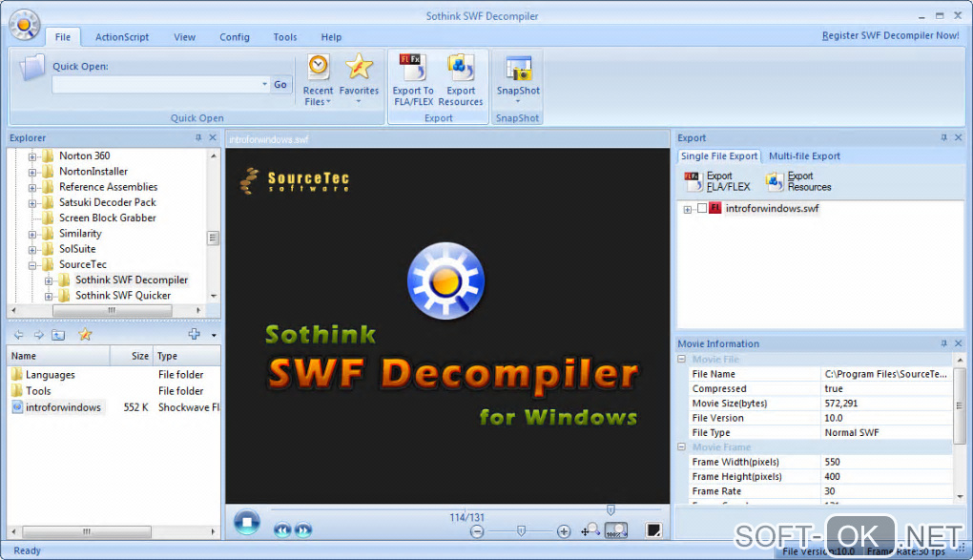Expand introforwindows.swf node in Export tree
The height and width of the screenshot is (560, 973).
point(688,209)
